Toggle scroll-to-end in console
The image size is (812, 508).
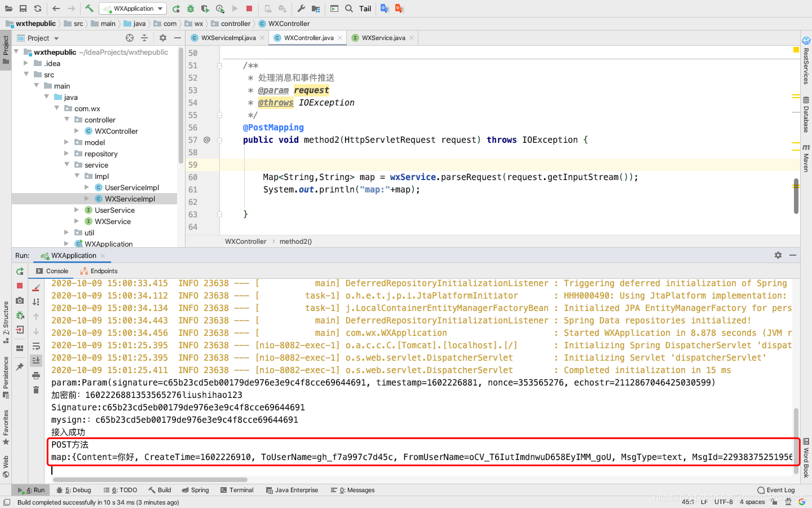coord(36,360)
